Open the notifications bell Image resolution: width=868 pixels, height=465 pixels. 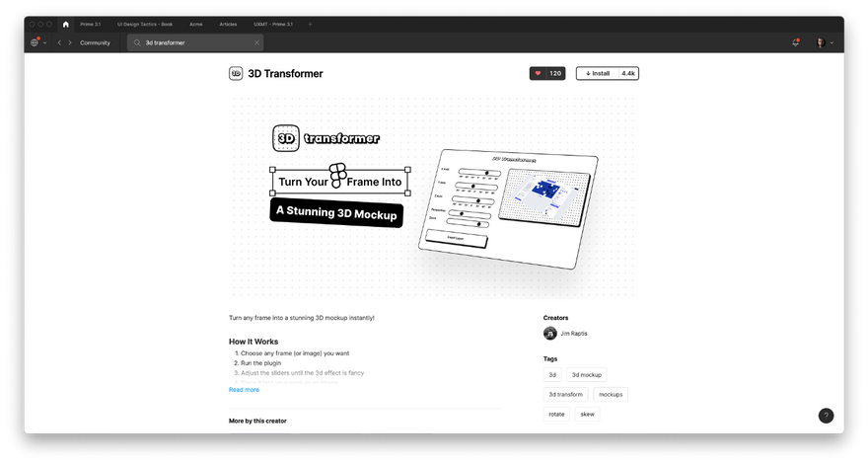(795, 42)
